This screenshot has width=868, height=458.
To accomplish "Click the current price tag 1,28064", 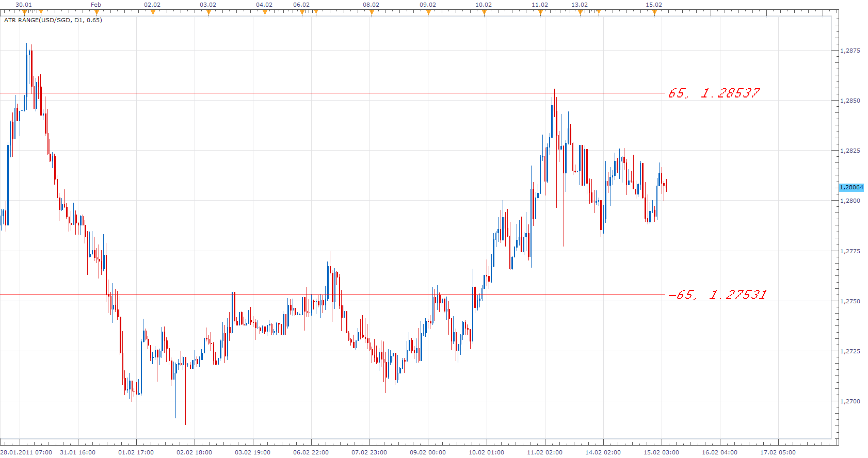I will click(x=851, y=188).
